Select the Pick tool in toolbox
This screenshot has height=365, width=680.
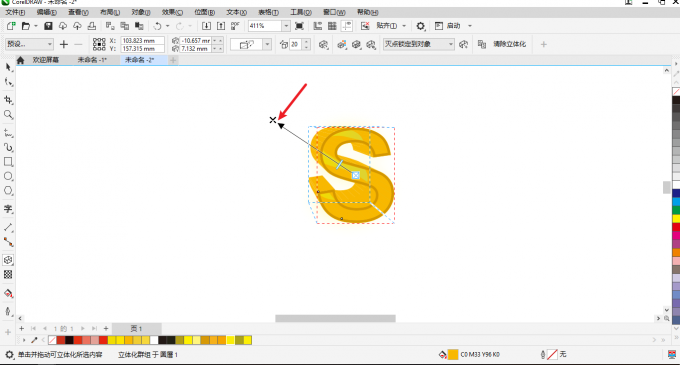pos(8,67)
